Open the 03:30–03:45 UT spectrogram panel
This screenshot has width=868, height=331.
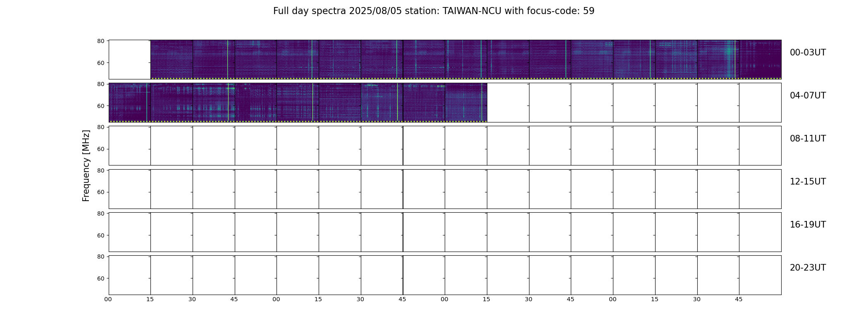click(718, 60)
